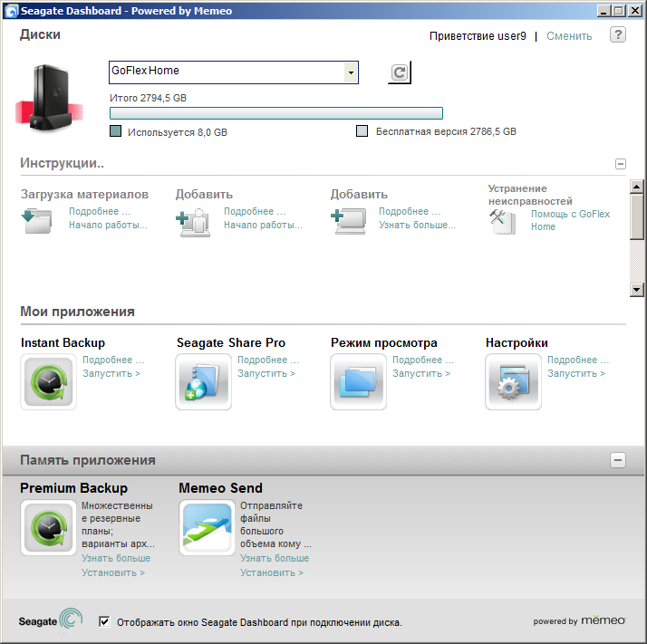The width and height of the screenshot is (647, 644).
Task: Click Подробнее for Instant Backup
Action: coord(113,360)
